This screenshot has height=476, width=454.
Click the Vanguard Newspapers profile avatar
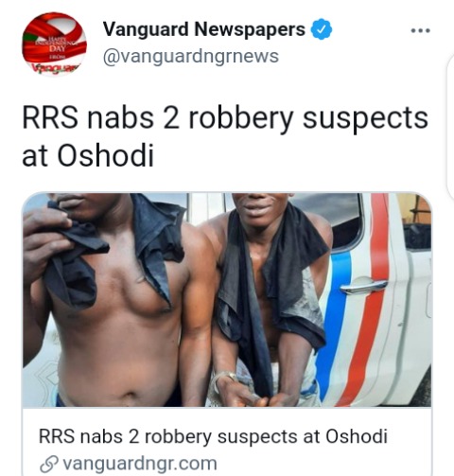pyautogui.click(x=54, y=44)
